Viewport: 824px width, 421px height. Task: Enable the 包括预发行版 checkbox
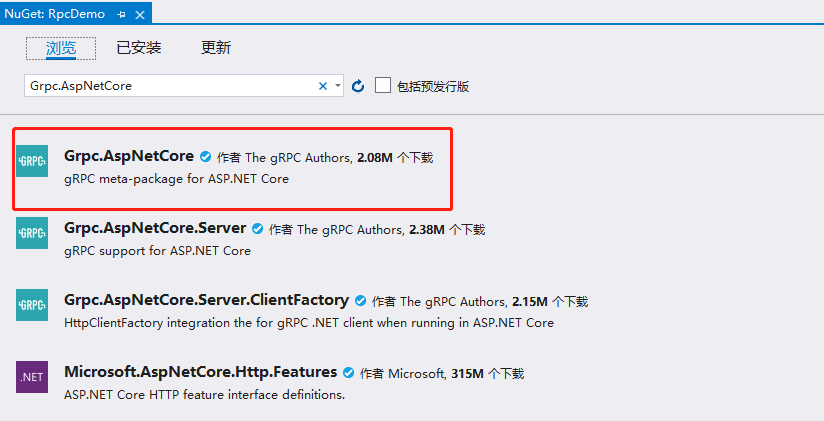pyautogui.click(x=383, y=85)
